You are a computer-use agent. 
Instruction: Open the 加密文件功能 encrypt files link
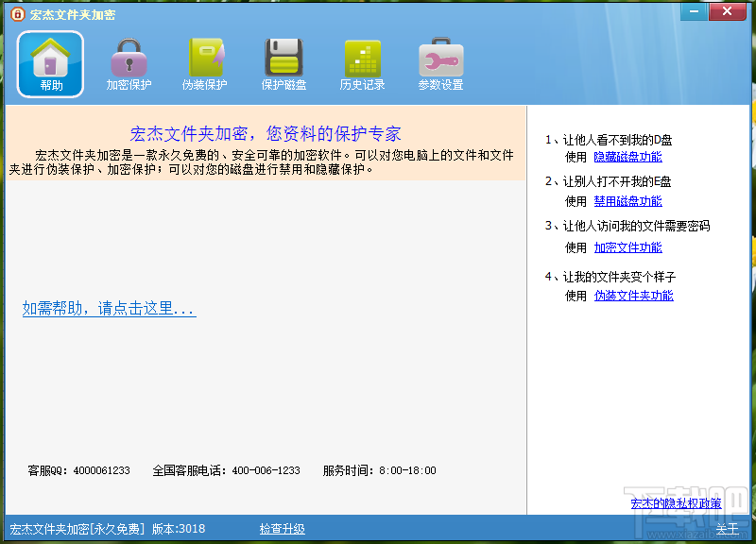[x=628, y=246]
